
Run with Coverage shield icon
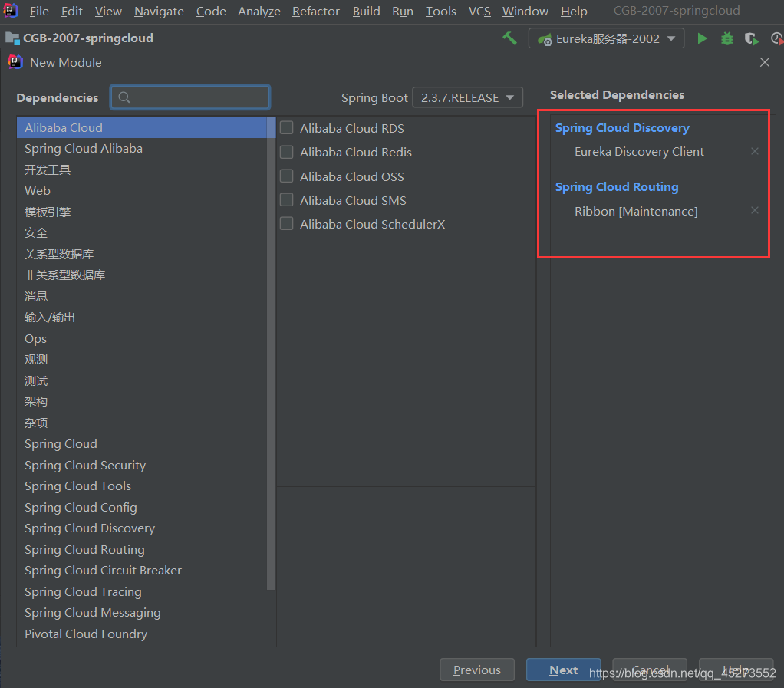[x=751, y=38]
